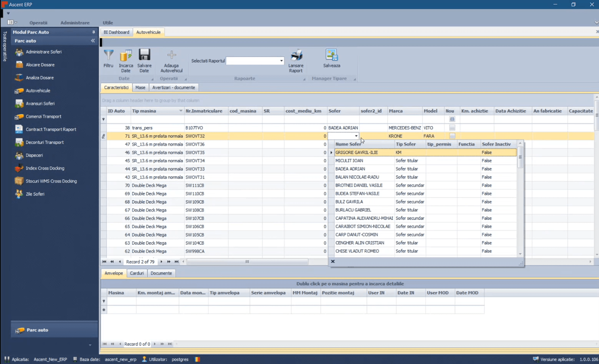The width and height of the screenshot is (599, 364).
Task: Sort by Marca column header
Action: coord(404,111)
